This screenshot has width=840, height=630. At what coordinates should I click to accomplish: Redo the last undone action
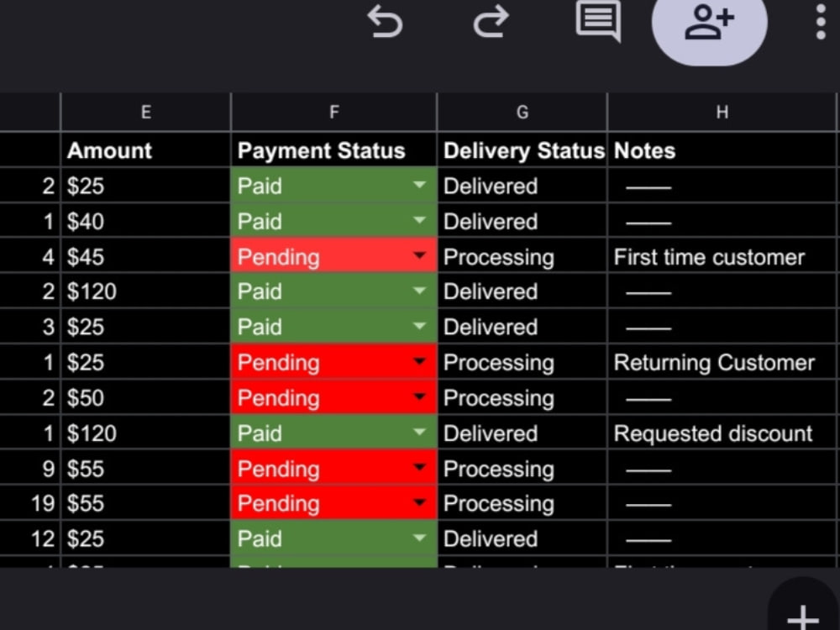pyautogui.click(x=491, y=22)
